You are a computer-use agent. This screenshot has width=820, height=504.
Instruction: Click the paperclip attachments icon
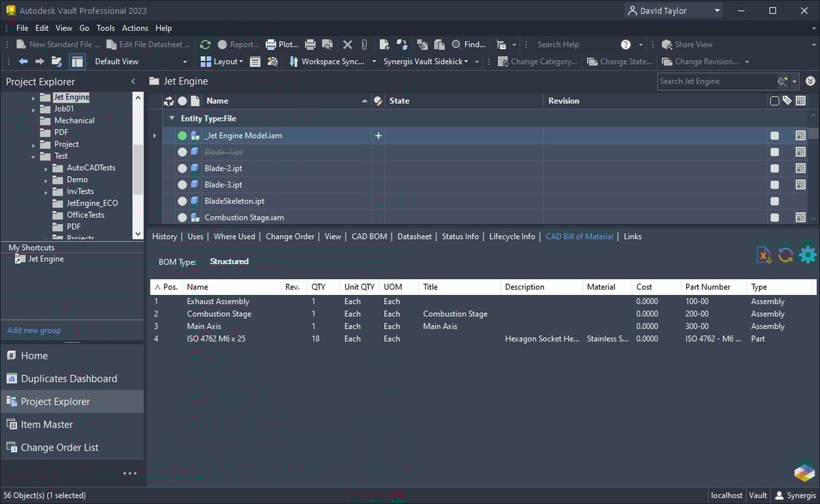[364, 44]
